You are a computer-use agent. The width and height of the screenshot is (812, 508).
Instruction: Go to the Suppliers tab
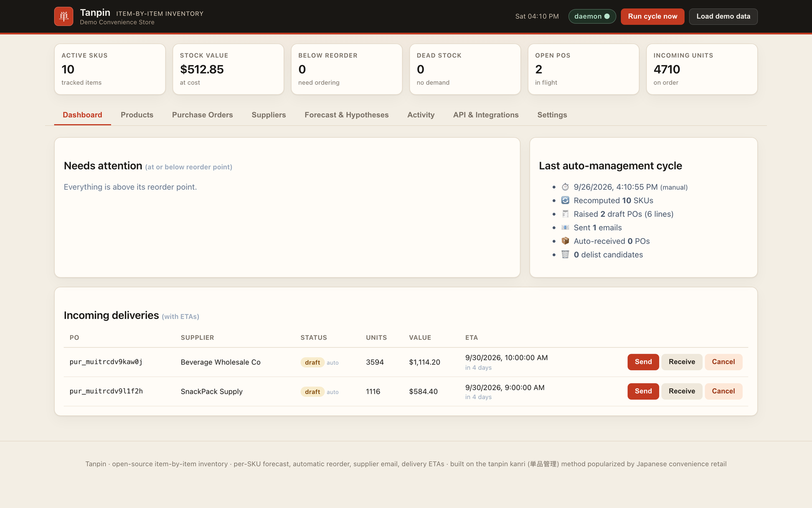269,115
